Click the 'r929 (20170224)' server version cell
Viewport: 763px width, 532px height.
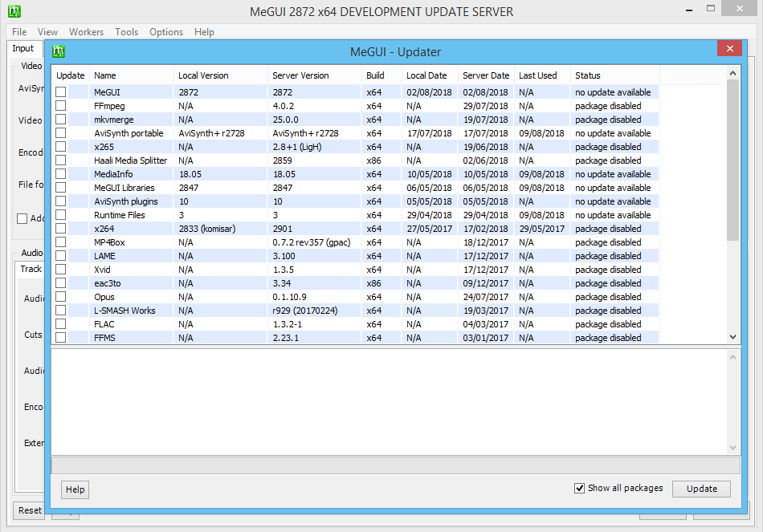[305, 311]
